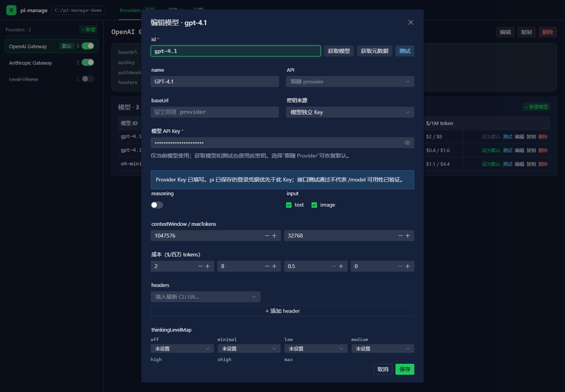Select OpenAI Gateway in the providers list
This screenshot has height=392, width=565.
click(x=51, y=46)
